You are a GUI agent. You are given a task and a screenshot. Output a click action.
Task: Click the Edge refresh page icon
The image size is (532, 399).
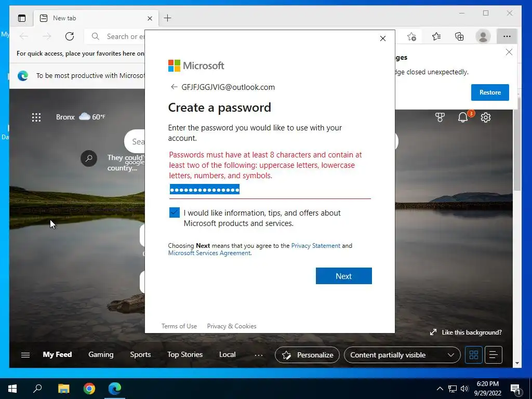tap(70, 36)
